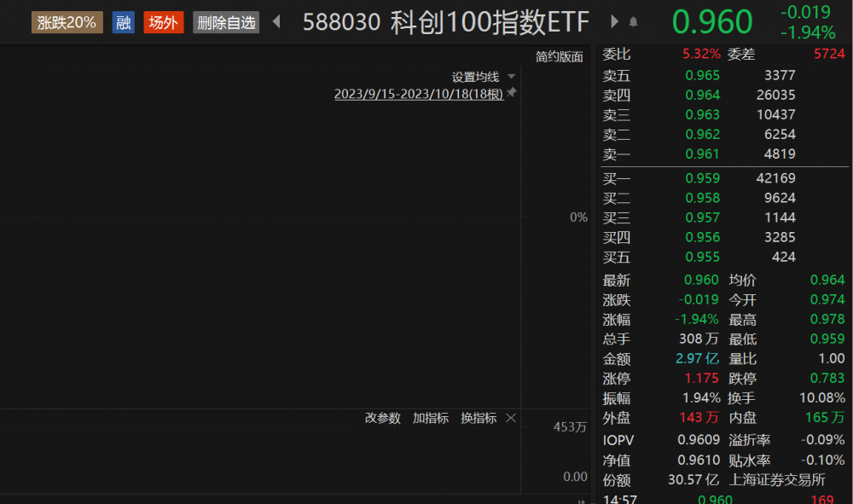853x504 pixels.
Task: Click 溢折率 value -0.09%
Action: (822, 439)
